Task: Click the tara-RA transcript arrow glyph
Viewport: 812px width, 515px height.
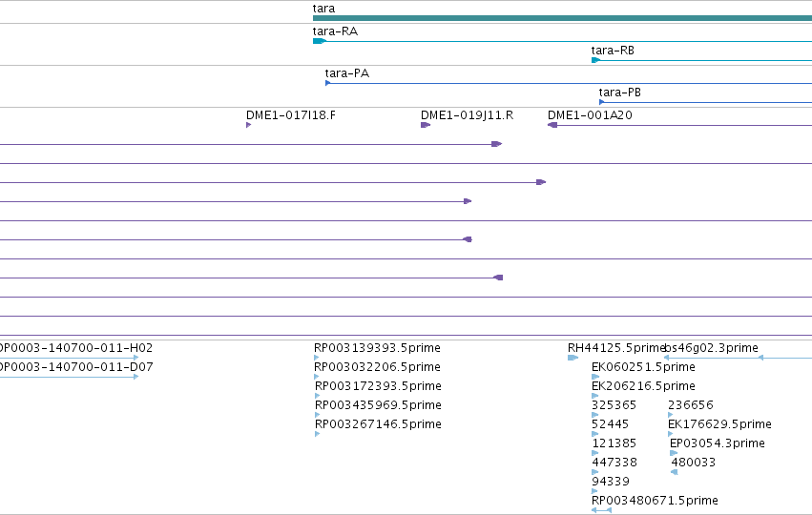Action: pyautogui.click(x=320, y=41)
